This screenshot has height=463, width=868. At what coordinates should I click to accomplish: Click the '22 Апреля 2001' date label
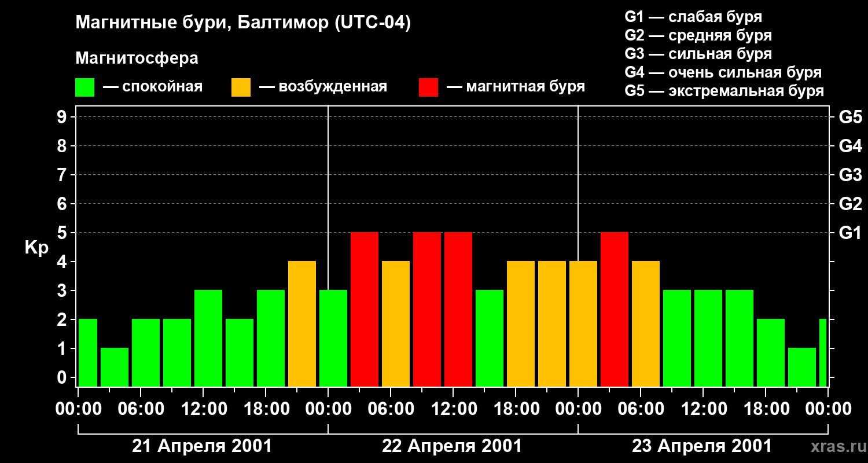452,446
